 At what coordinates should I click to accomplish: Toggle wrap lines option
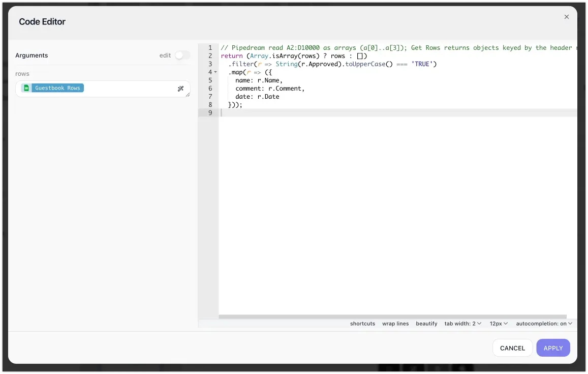click(x=395, y=324)
